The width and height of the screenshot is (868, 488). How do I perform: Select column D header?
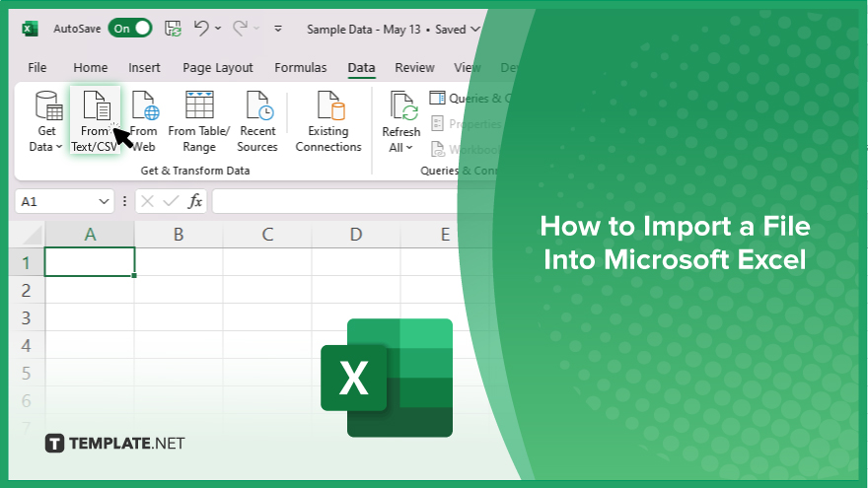click(356, 235)
